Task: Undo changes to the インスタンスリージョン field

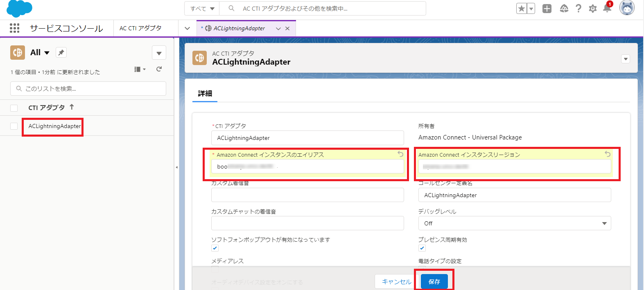Action: (608, 154)
